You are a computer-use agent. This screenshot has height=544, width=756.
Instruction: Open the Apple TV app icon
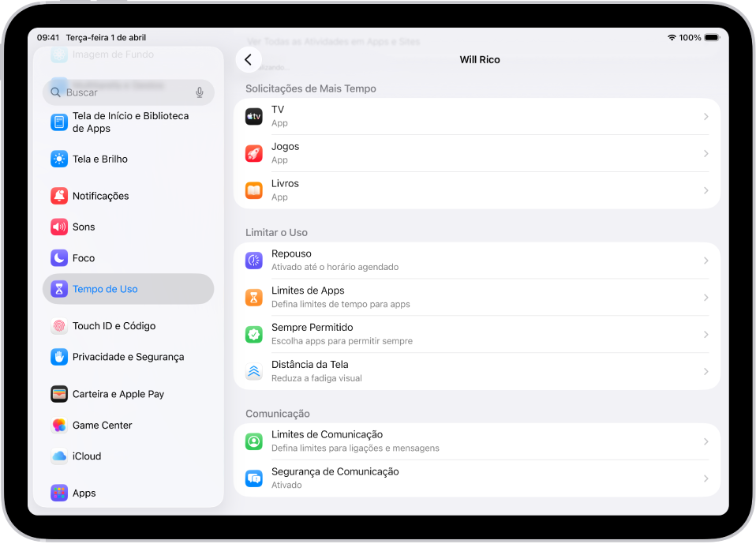tap(253, 116)
